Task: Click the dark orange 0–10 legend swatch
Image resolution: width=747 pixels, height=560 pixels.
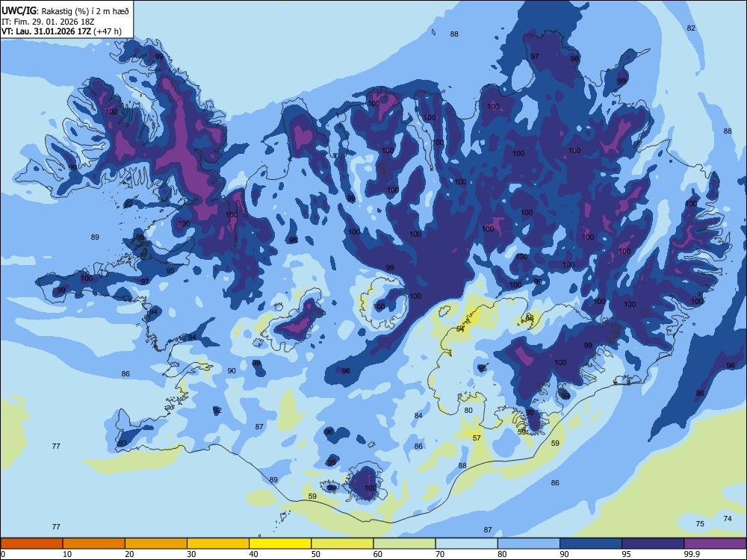Action: (31, 544)
